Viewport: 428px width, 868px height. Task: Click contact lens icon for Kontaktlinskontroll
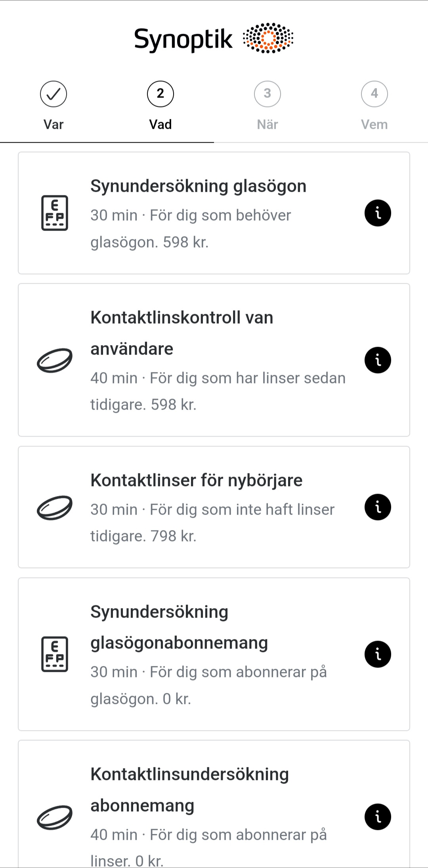coord(55,360)
